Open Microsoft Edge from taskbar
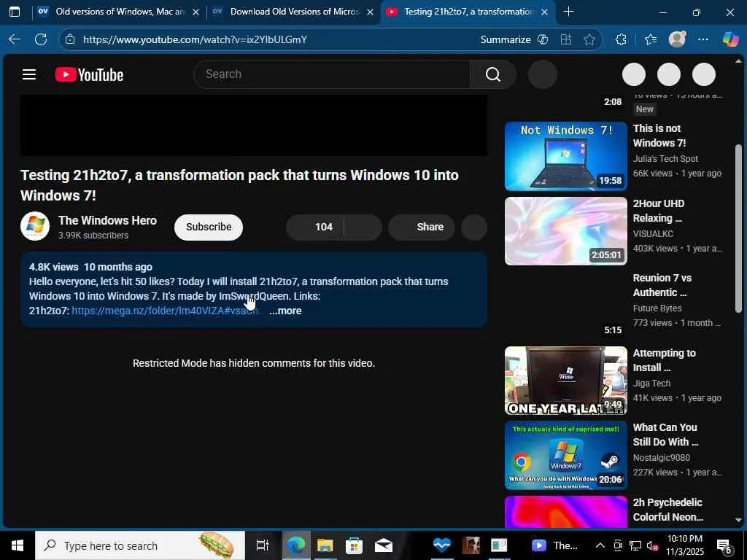Screen dimensions: 747x560 pyautogui.click(x=295, y=545)
